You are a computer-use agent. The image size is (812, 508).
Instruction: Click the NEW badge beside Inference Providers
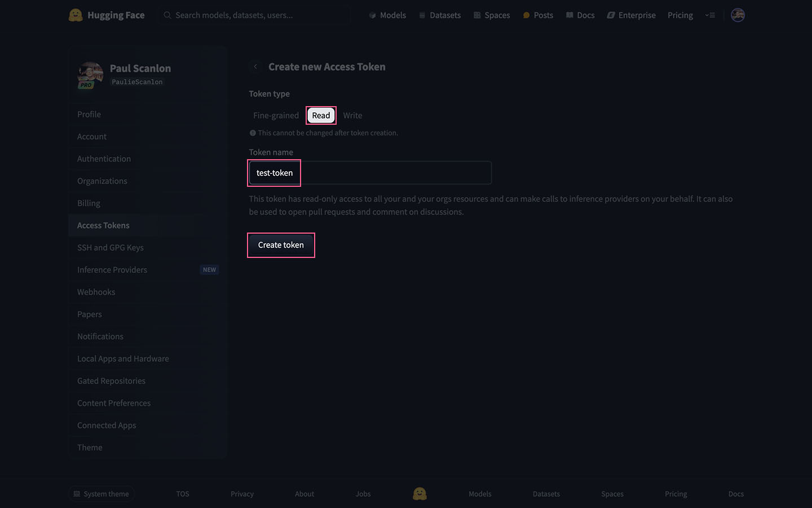209,270
